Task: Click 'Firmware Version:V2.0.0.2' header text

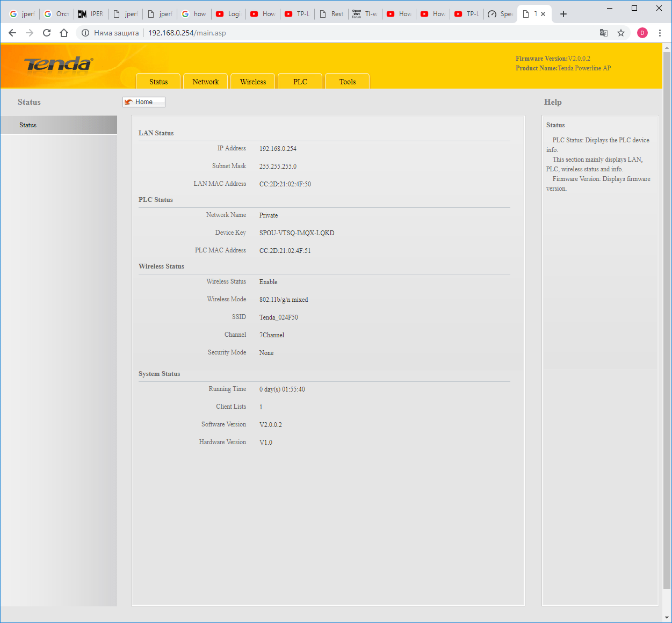Action: pos(553,59)
